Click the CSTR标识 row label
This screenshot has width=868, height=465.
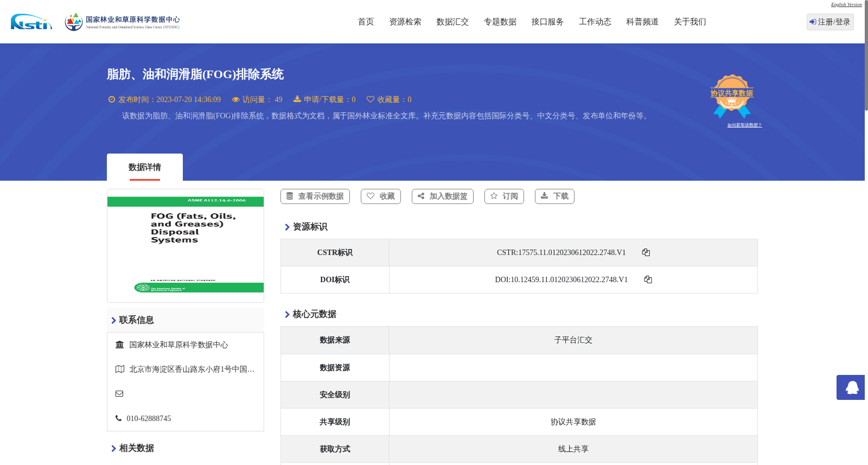coord(335,253)
